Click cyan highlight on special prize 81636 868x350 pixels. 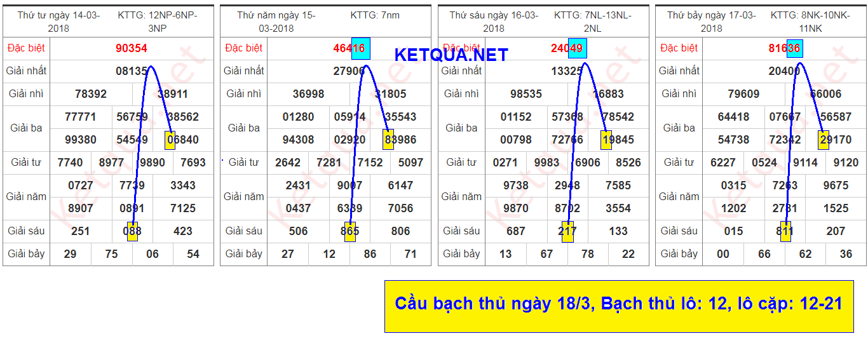[794, 48]
